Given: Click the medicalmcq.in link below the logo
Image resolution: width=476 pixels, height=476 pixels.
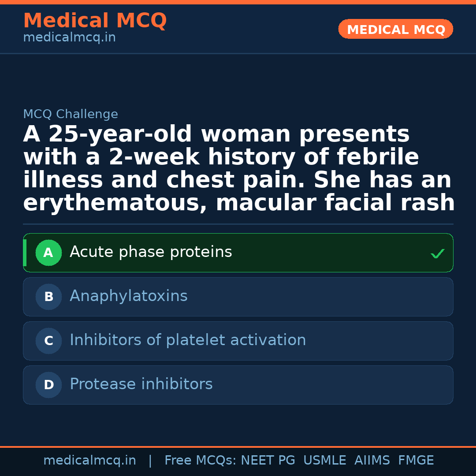Looking at the screenshot, I should point(69,37).
